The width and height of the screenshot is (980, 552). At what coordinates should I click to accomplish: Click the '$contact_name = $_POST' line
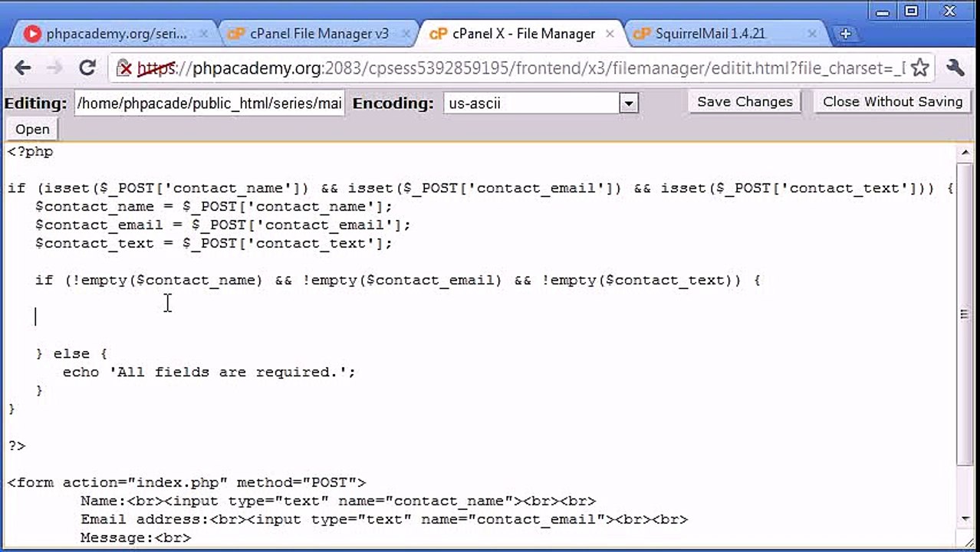[x=214, y=206]
